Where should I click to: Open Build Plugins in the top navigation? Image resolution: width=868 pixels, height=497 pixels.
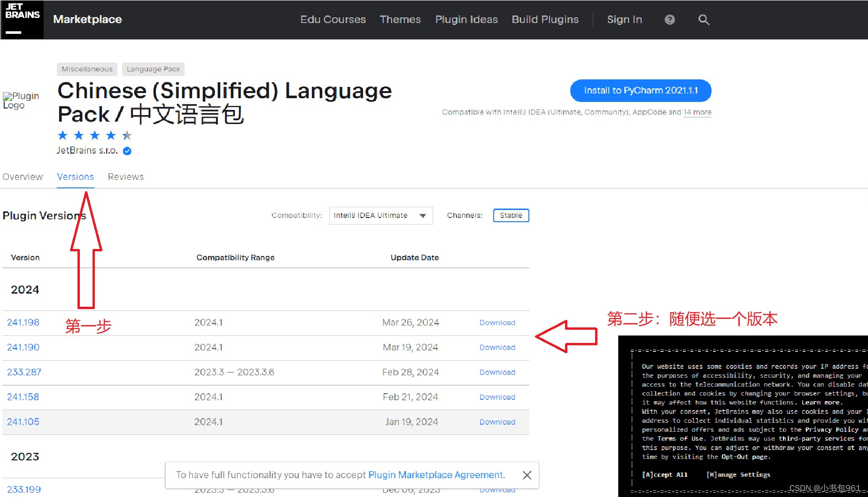pos(545,20)
